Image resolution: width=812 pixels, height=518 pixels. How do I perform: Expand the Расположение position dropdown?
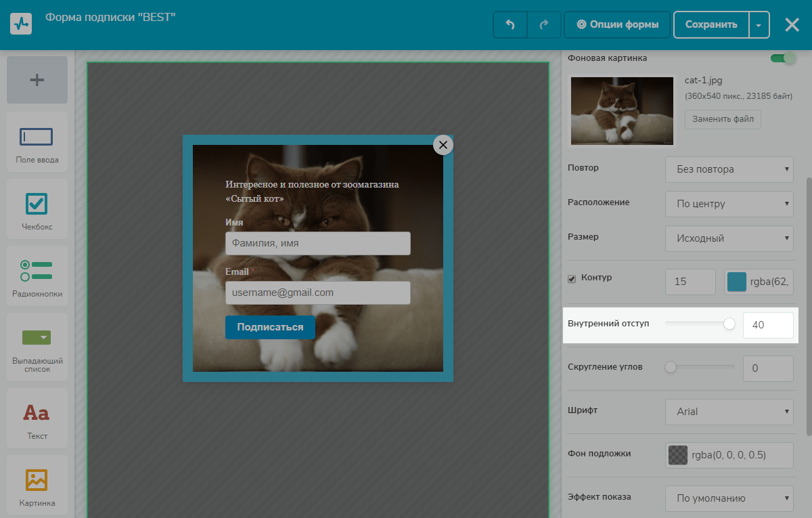pos(729,204)
